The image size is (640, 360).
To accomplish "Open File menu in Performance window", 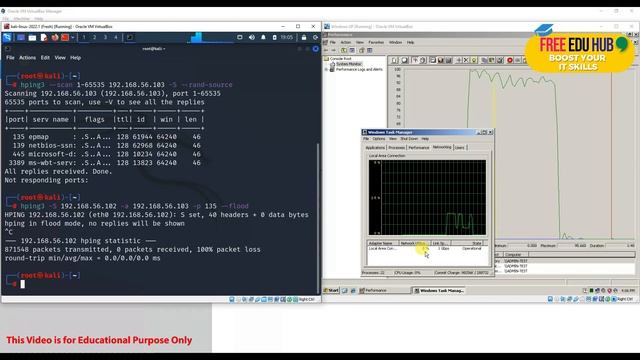I will (332, 42).
